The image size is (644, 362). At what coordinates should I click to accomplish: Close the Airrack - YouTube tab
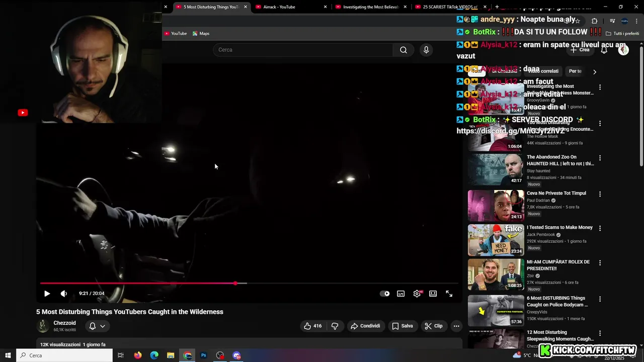pos(326,7)
